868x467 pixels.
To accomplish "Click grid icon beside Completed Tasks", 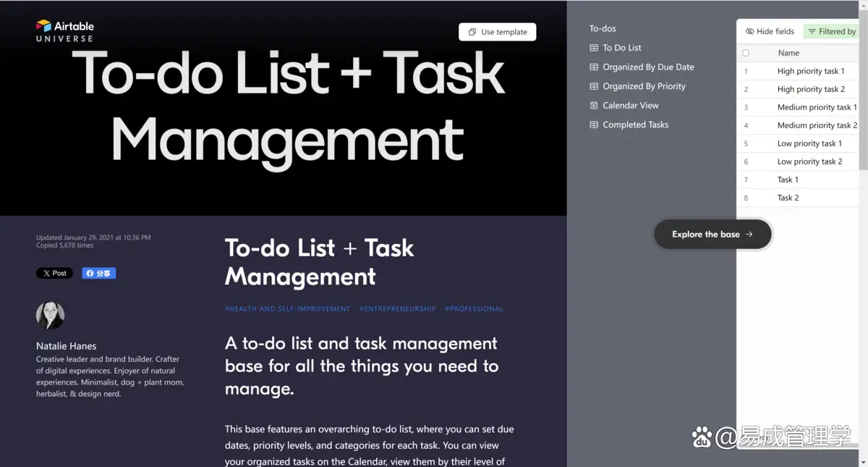I will [594, 125].
